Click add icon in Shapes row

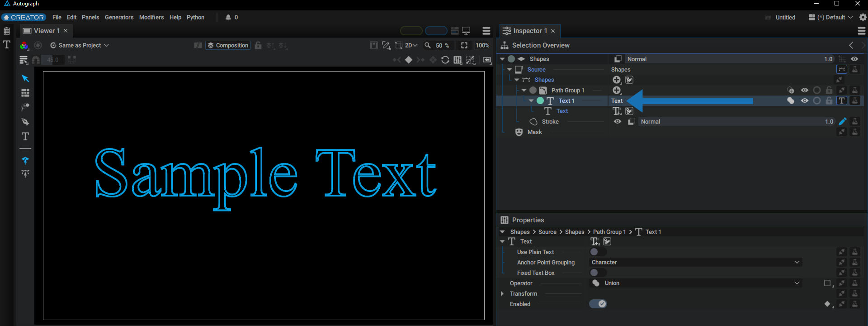[x=617, y=80]
